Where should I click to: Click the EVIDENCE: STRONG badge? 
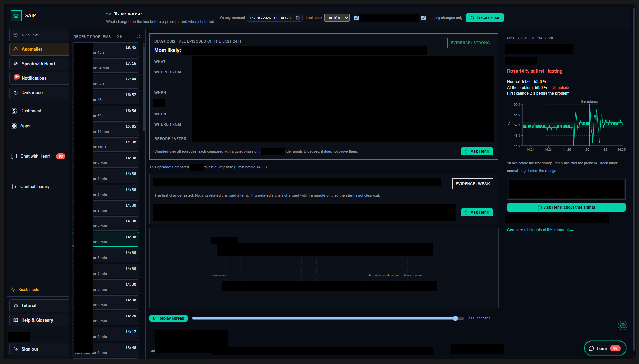tap(470, 43)
